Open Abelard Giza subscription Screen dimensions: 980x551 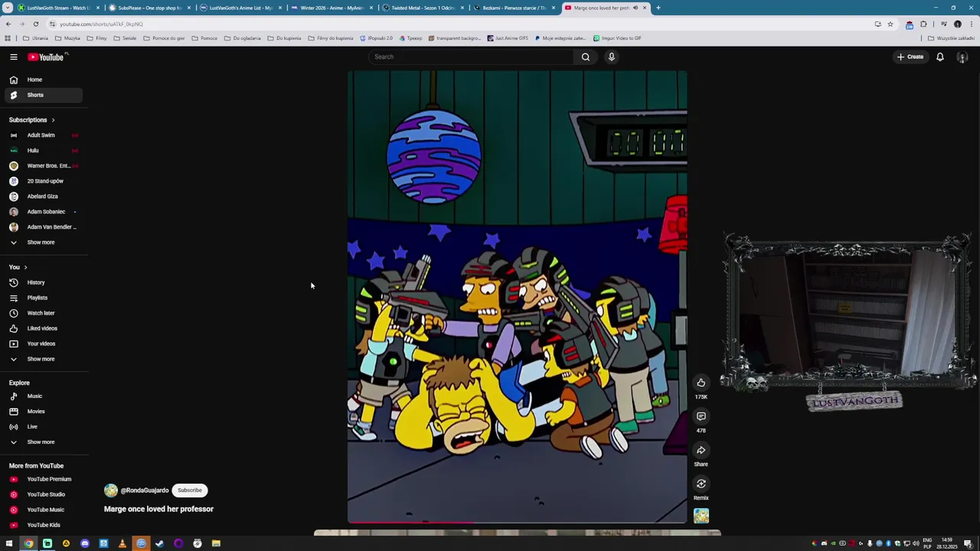[44, 197]
